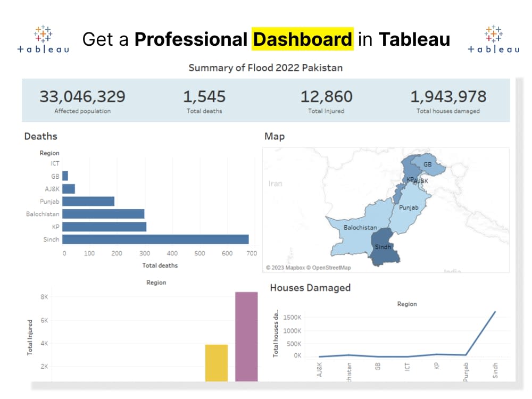The height and width of the screenshot is (399, 532).
Task: Click the highlighted Dashboard word in the header
Action: point(303,39)
